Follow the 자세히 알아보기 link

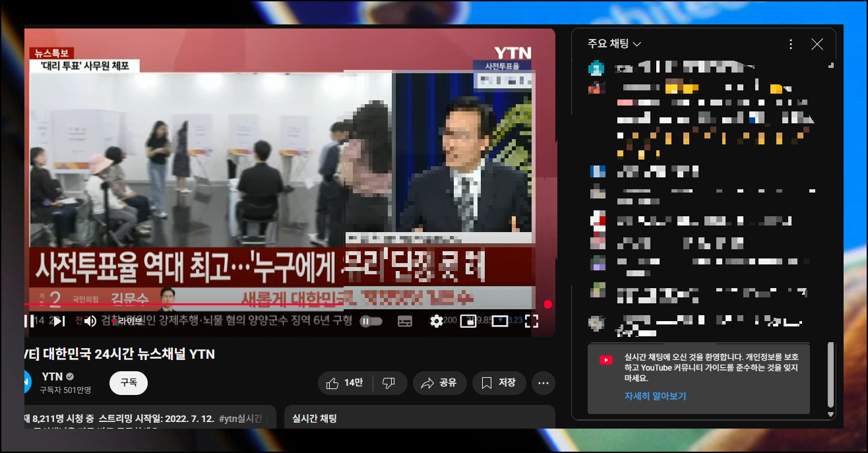tap(656, 396)
